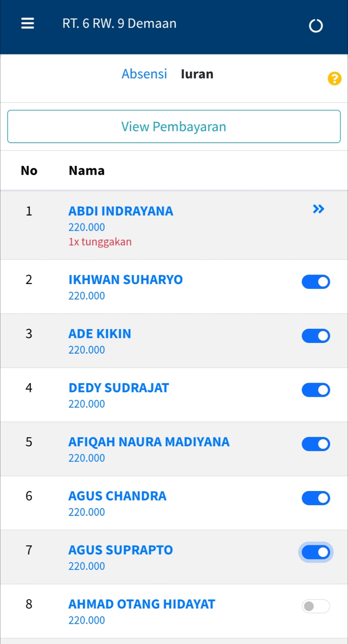Switch off Agus Chandra's payment toggle
This screenshot has height=644, width=348.
point(316,498)
